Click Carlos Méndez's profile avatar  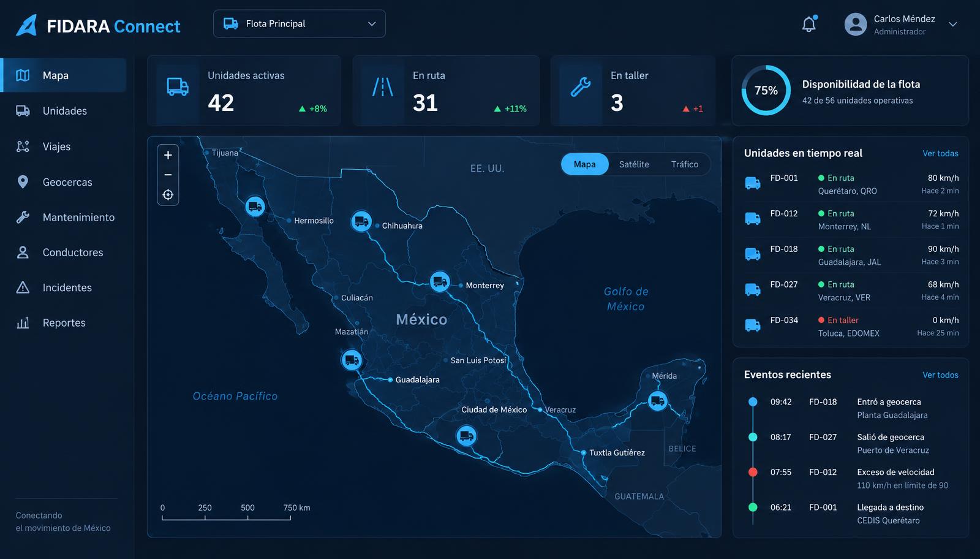point(855,25)
